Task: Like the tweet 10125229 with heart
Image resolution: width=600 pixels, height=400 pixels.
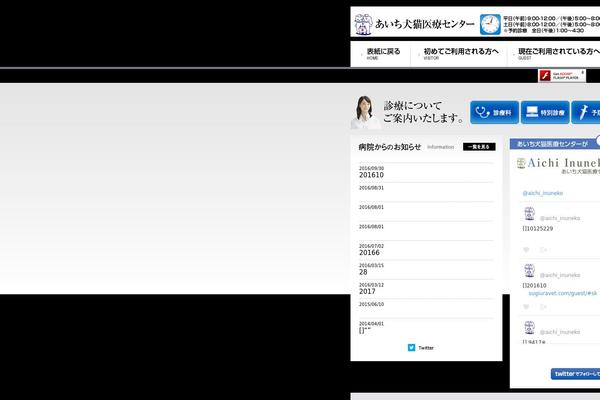Action: coord(527,250)
